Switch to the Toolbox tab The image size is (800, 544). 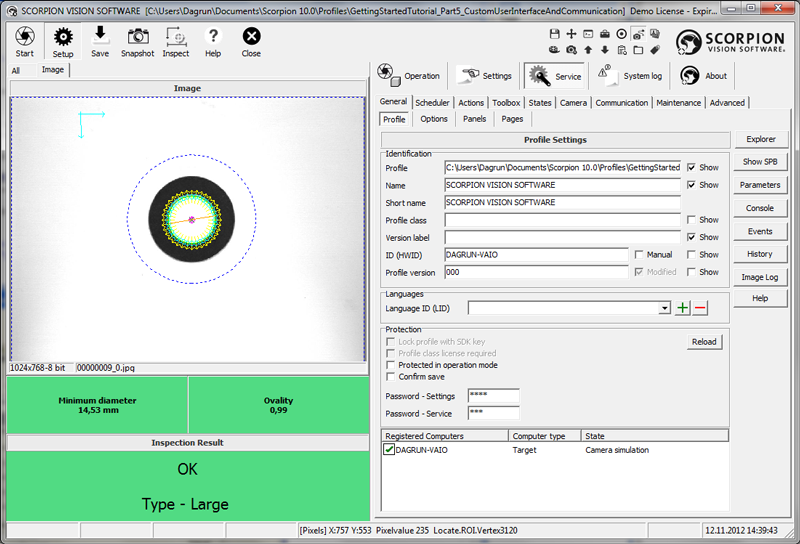pos(506,102)
